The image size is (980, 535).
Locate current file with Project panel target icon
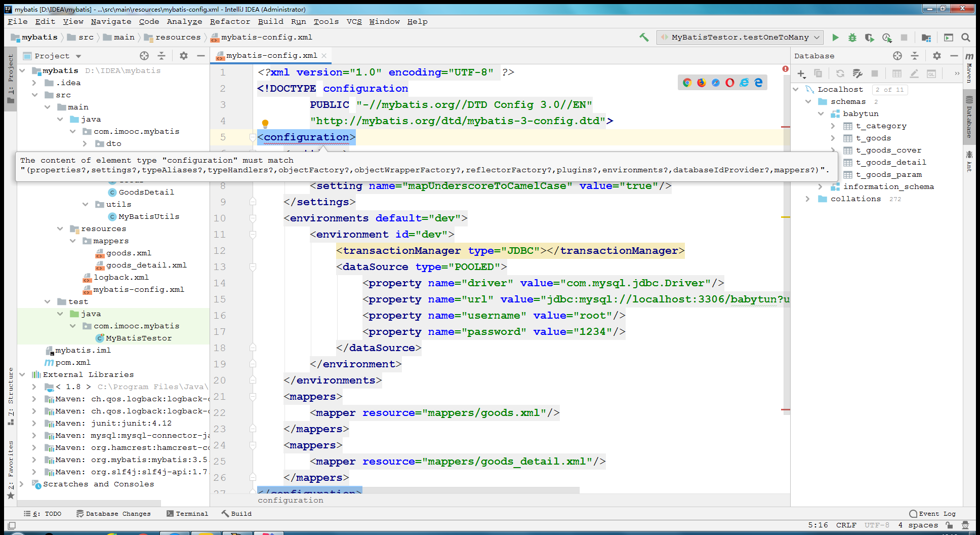144,56
